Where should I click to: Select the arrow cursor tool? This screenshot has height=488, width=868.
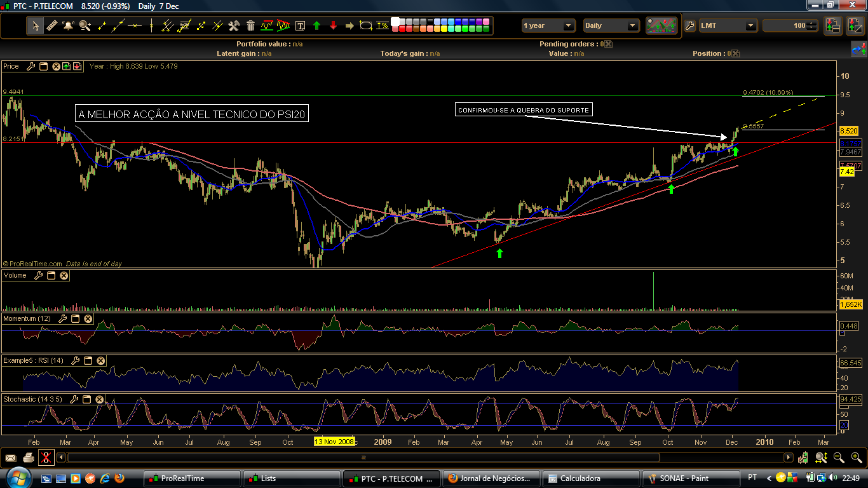coord(36,26)
